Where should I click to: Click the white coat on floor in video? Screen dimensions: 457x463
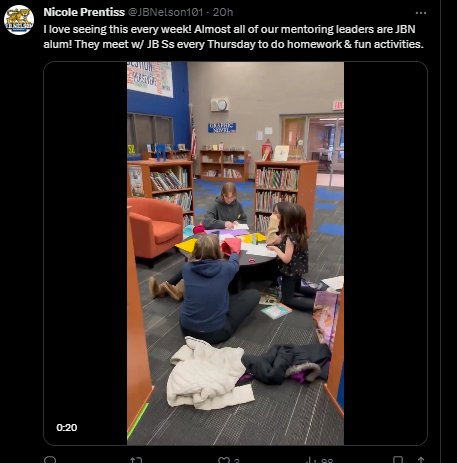coord(208,373)
